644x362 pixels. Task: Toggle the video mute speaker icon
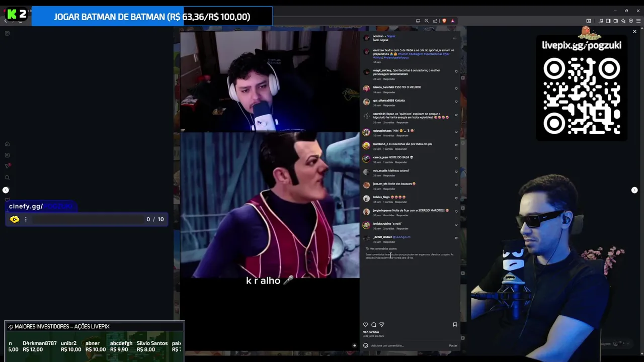tap(354, 345)
